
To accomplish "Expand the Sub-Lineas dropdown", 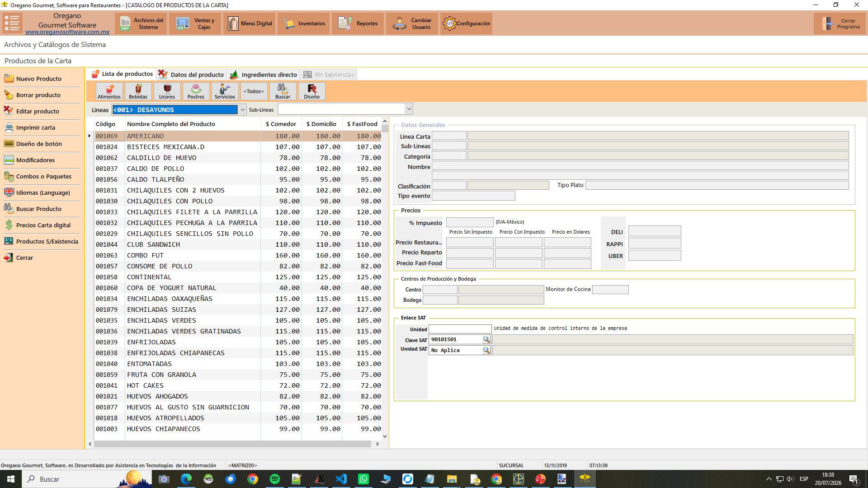I will click(409, 109).
